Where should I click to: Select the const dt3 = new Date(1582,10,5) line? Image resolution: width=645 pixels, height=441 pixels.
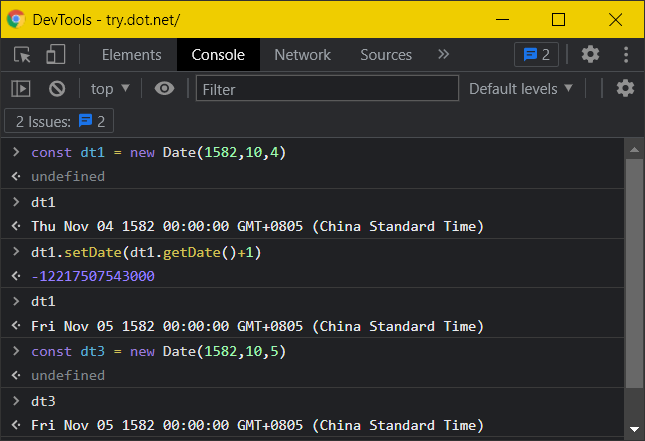click(158, 351)
